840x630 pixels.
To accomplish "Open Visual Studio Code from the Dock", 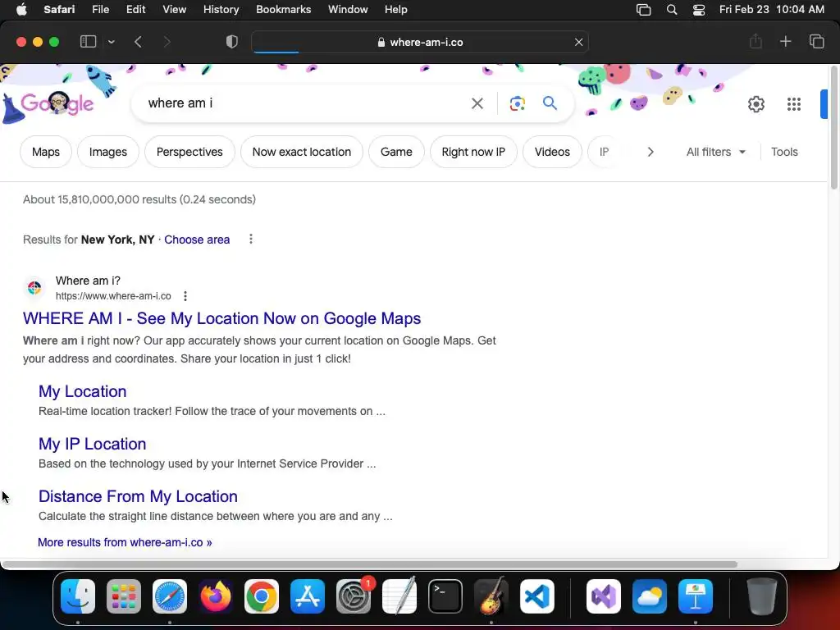I will (537, 596).
